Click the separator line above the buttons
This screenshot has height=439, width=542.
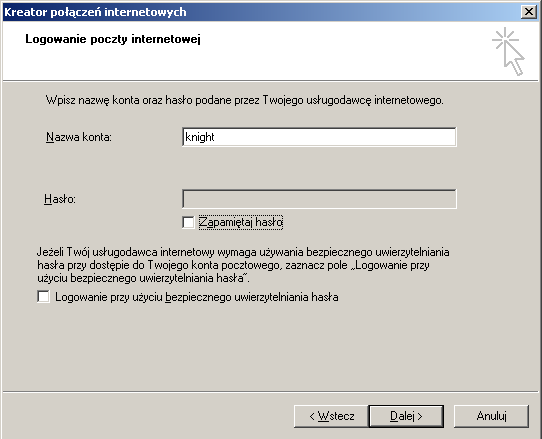pos(270,392)
